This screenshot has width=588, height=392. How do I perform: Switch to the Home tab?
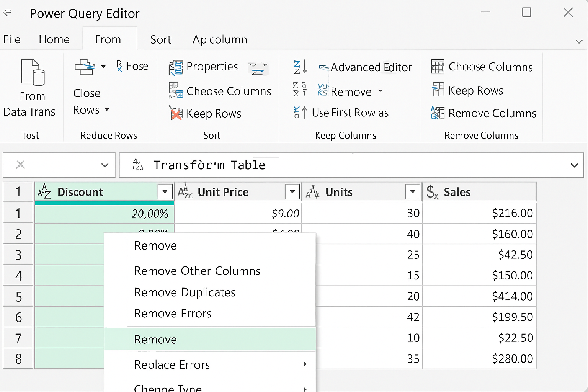click(54, 39)
